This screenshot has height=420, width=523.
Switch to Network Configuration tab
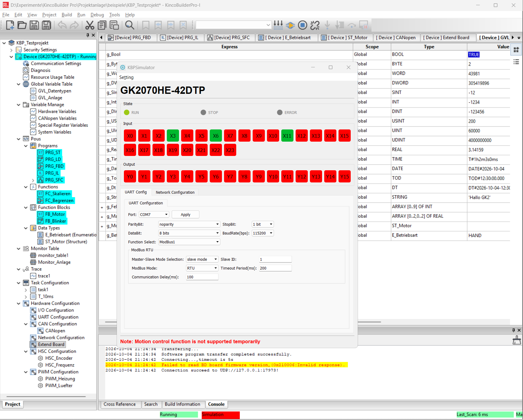[x=175, y=192]
